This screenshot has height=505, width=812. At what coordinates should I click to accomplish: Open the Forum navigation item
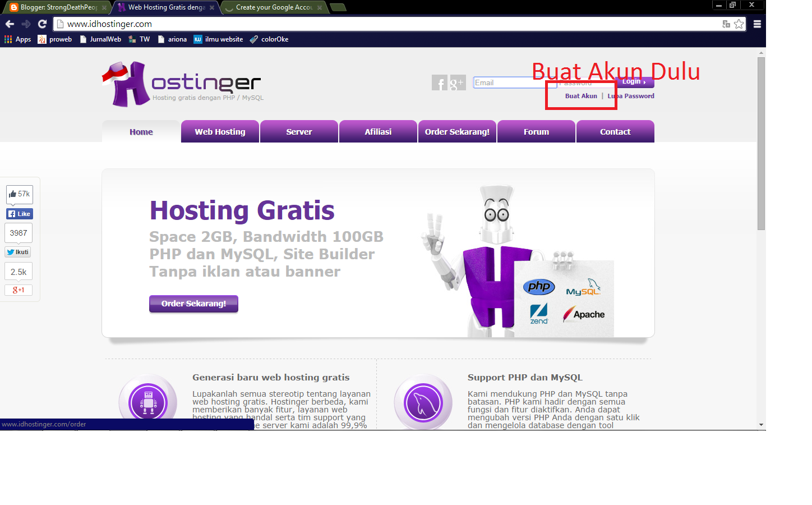tap(536, 132)
